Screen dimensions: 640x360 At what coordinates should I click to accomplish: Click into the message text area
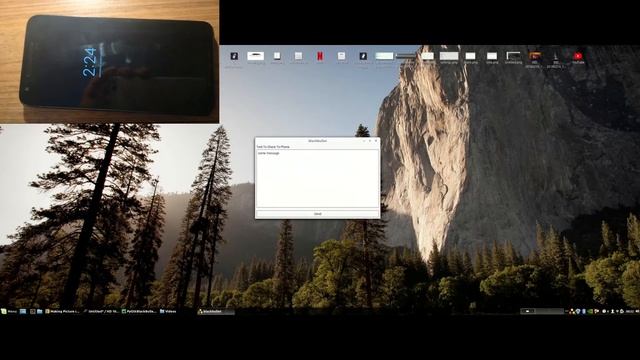pyautogui.click(x=318, y=178)
